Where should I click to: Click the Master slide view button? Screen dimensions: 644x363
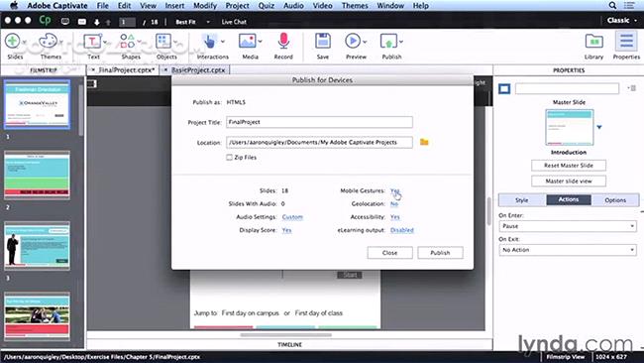click(569, 181)
